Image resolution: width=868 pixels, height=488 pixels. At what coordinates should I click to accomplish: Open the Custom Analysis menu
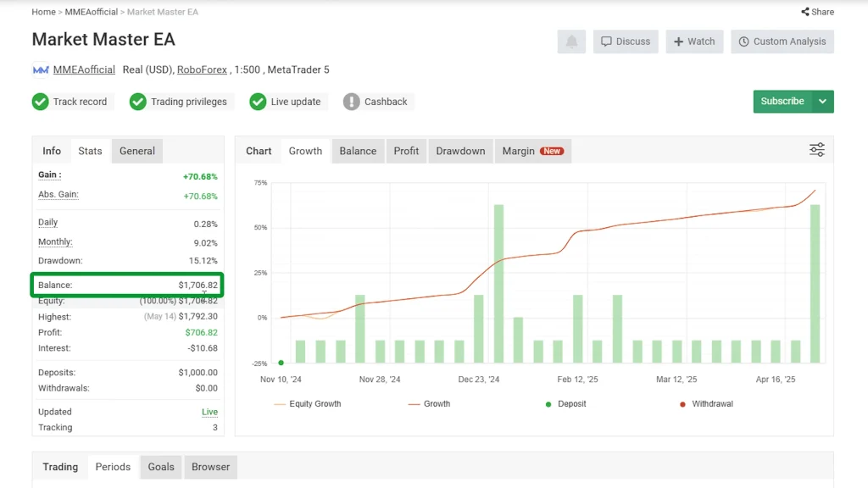(781, 42)
